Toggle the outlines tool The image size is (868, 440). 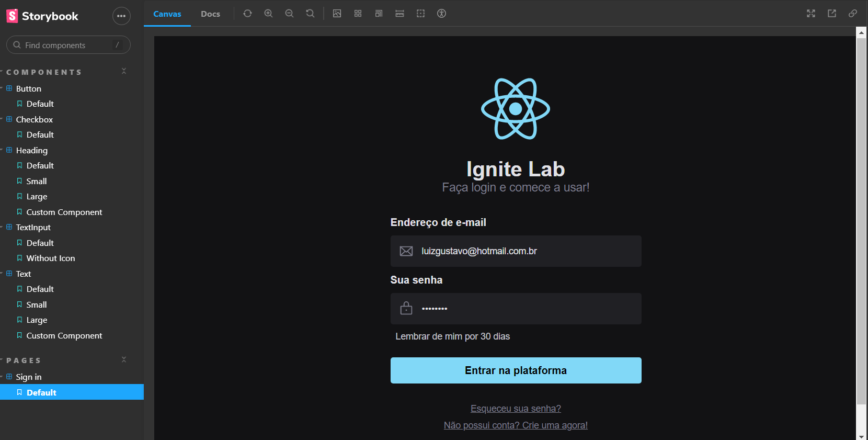420,14
